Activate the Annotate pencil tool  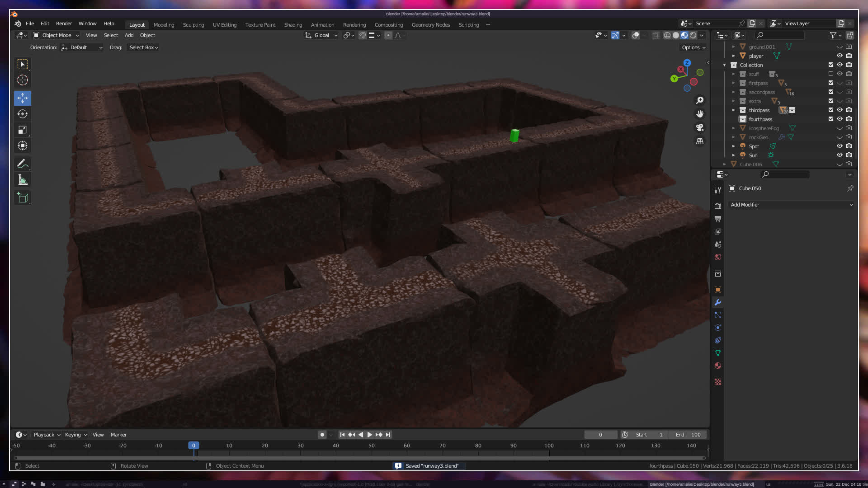point(23,164)
